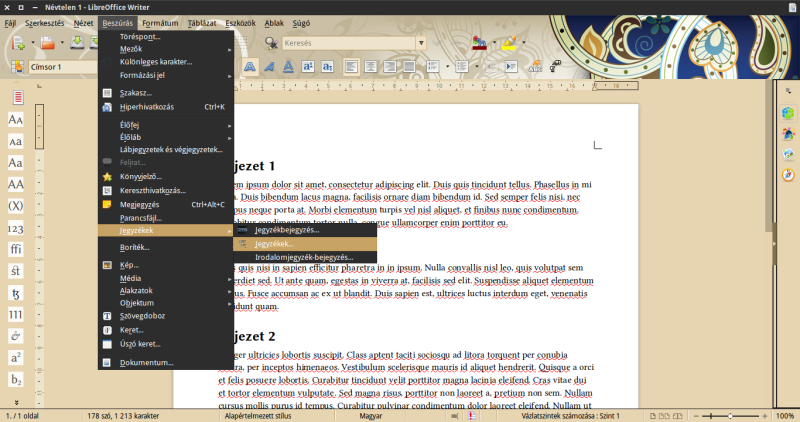Open the Gallery icon in the sidebar
The image size is (800, 422).
[x=788, y=154]
